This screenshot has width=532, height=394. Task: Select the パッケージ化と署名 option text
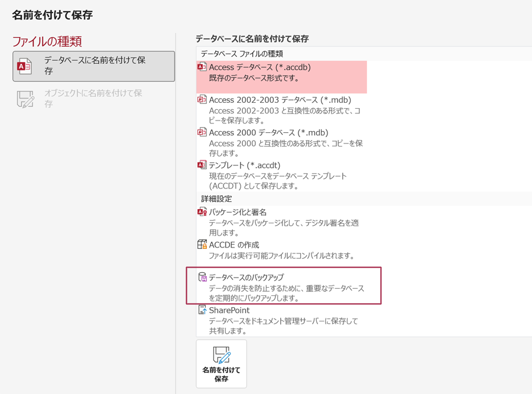point(238,212)
